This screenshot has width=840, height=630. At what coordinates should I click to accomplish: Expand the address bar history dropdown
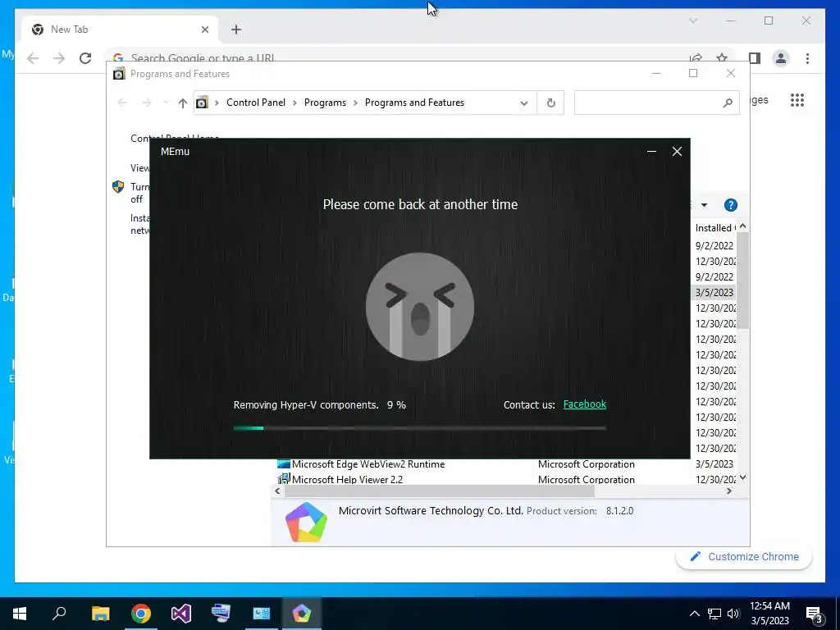click(524, 103)
